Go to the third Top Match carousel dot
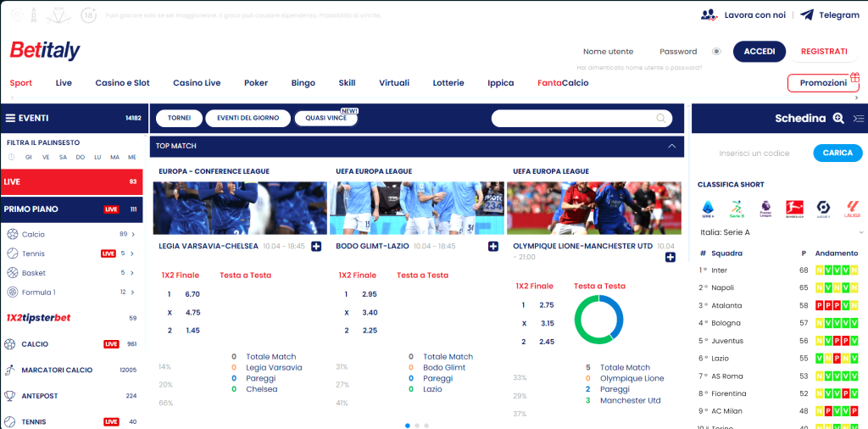Viewport: 868px width, 429px height. (426, 426)
